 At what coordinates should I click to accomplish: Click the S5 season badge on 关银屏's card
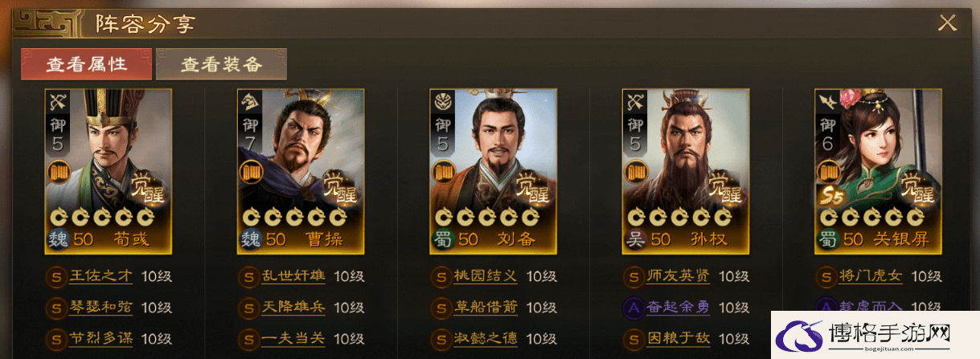coord(830,195)
